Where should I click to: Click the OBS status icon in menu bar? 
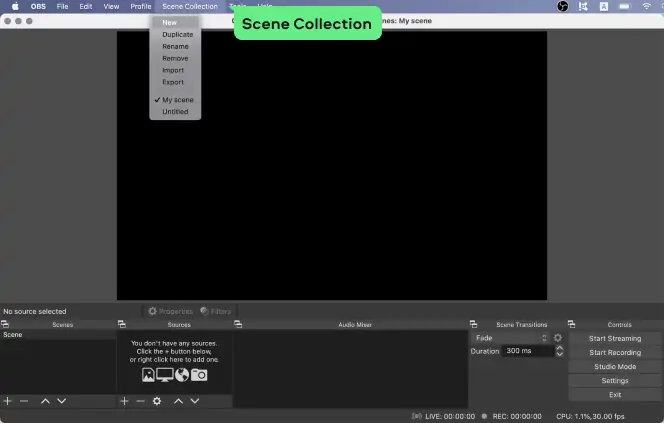562,6
